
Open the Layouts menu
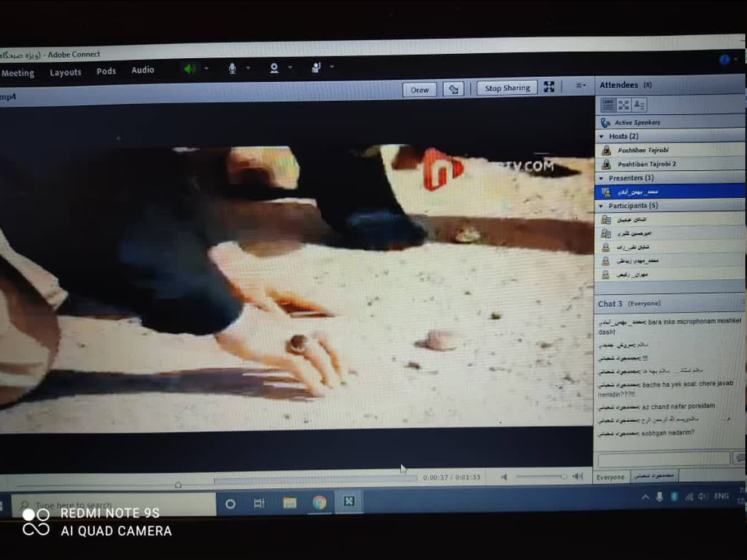(65, 72)
